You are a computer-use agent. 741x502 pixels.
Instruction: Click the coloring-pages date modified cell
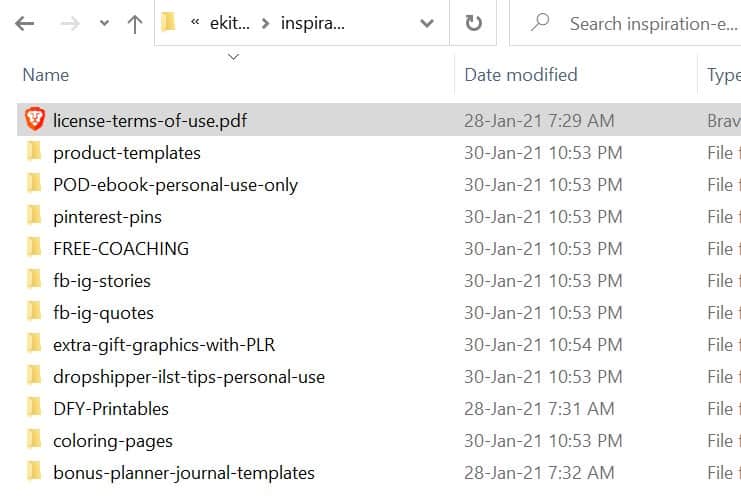pos(543,441)
